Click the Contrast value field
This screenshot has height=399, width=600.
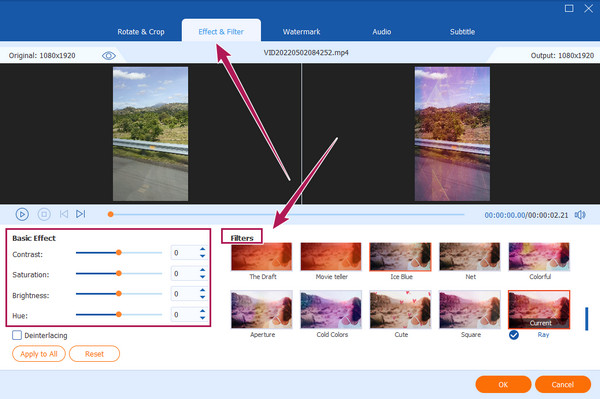185,253
